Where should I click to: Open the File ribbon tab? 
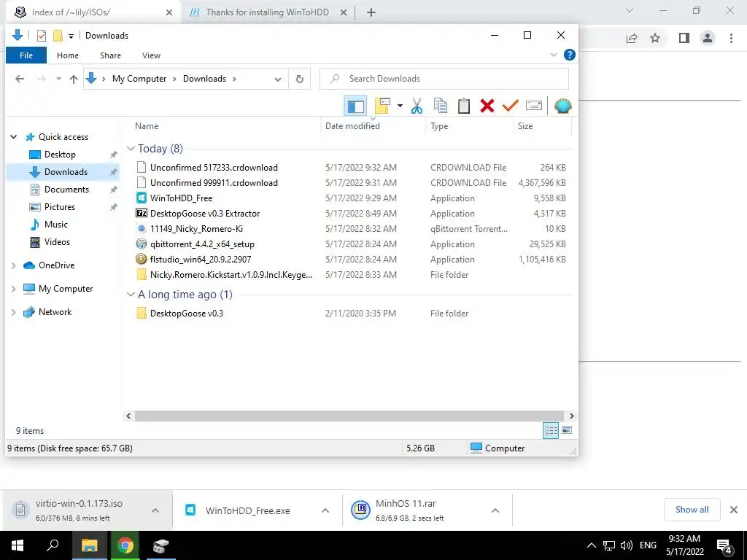coord(26,55)
